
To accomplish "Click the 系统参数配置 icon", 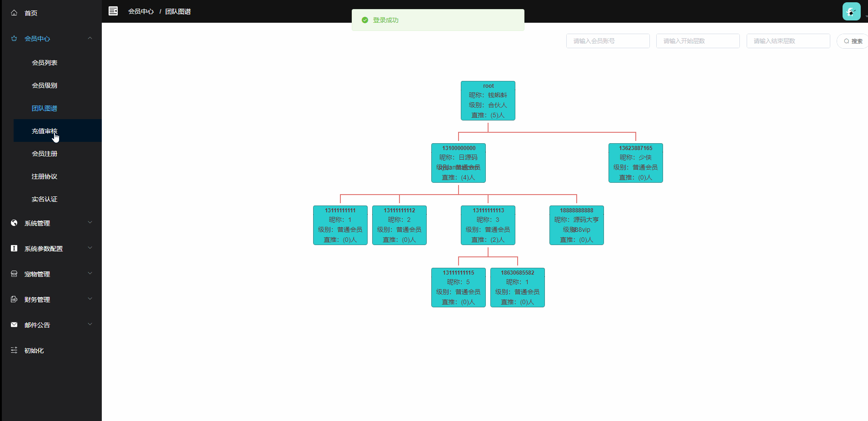I will click(14, 248).
